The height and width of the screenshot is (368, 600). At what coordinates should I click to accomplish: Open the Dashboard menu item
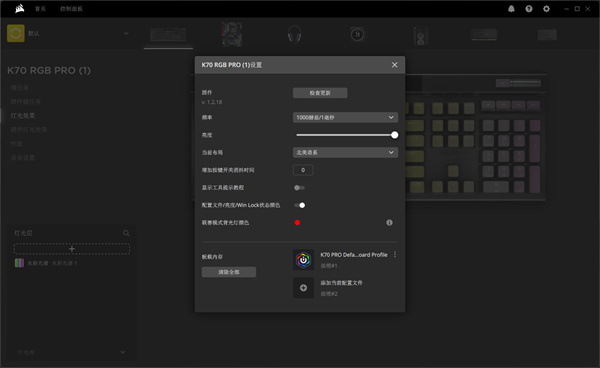click(x=71, y=9)
